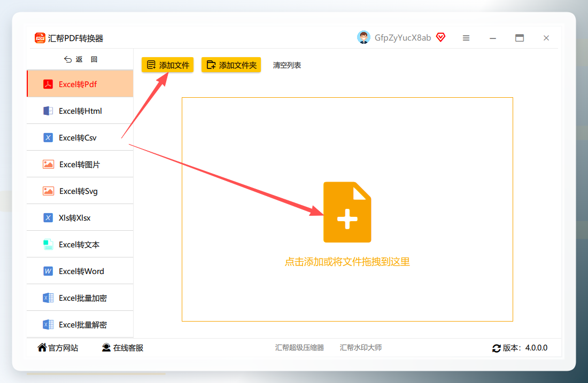Click the Excel icon beside Excel批量加密
The height and width of the screenshot is (383, 588).
(x=48, y=298)
